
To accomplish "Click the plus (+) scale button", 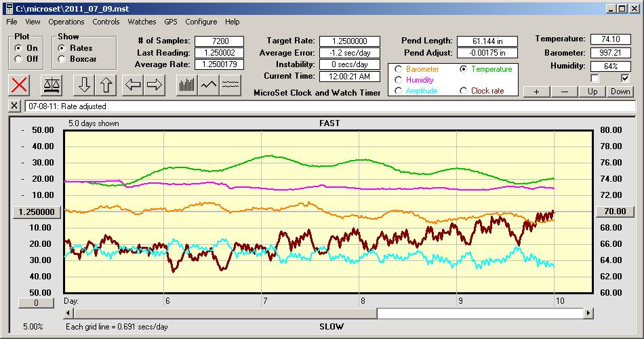I will coord(536,92).
